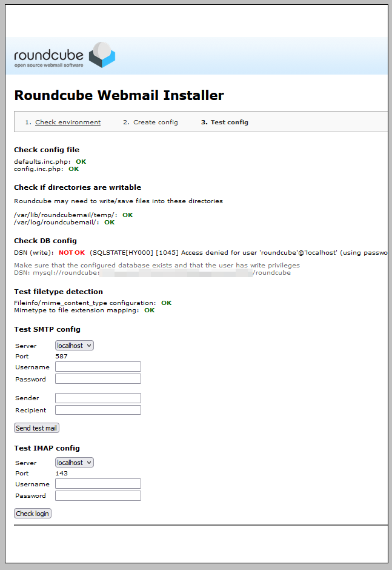The image size is (392, 570).
Task: Click the Send test mail button
Action: (36, 428)
